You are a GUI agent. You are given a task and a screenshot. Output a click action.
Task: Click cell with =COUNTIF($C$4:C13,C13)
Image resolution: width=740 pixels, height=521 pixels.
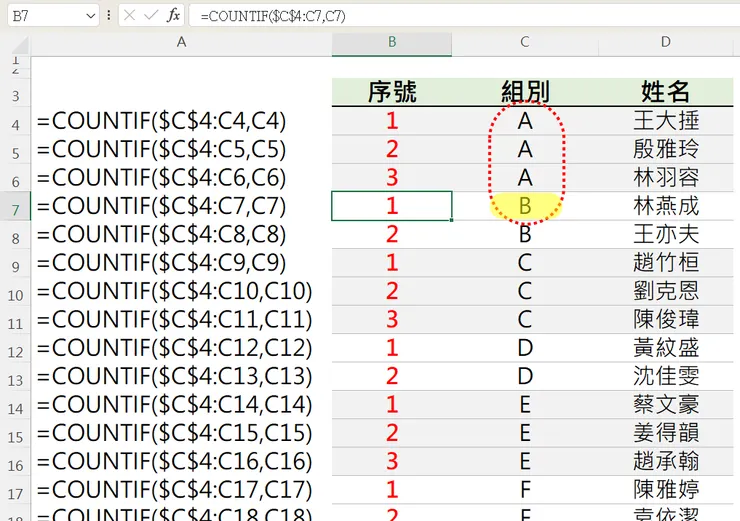coord(181,376)
